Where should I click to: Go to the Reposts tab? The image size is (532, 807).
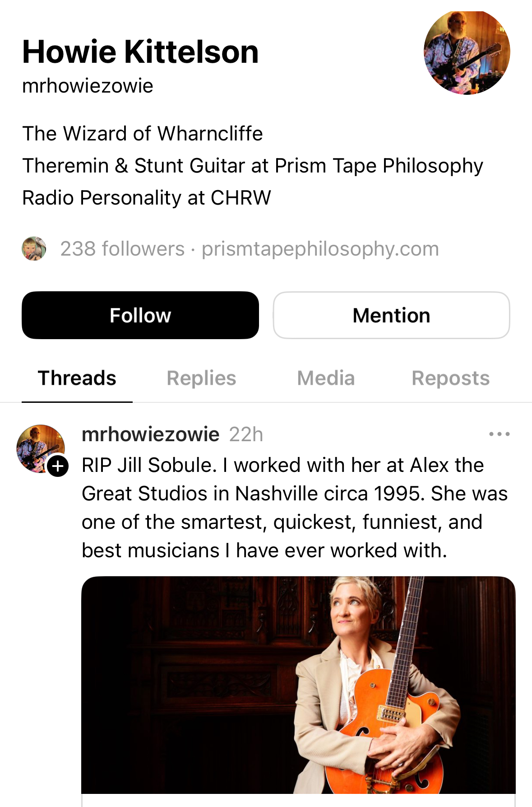(x=450, y=378)
